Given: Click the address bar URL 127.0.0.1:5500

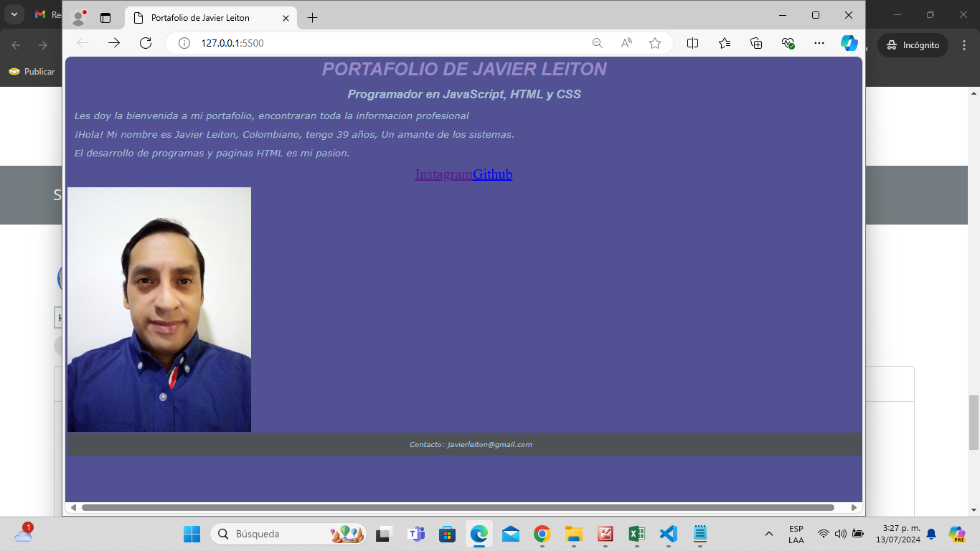Looking at the screenshot, I should [x=232, y=43].
